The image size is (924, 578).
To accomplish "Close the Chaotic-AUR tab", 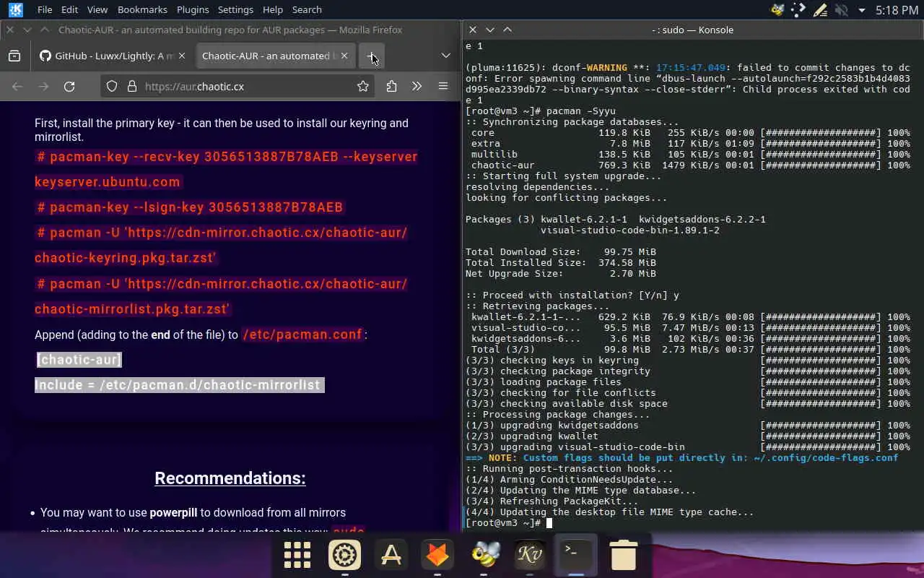I will (344, 56).
